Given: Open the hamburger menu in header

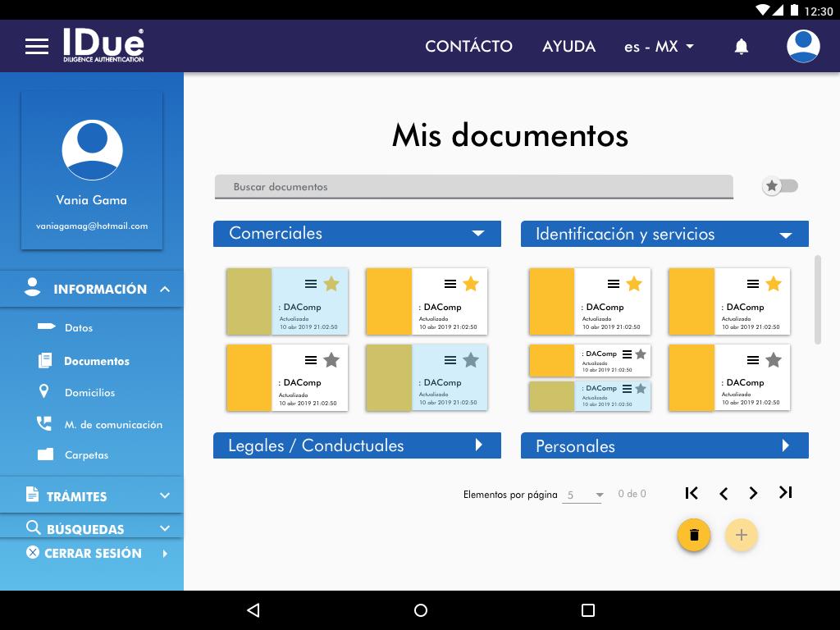Looking at the screenshot, I should [37, 47].
